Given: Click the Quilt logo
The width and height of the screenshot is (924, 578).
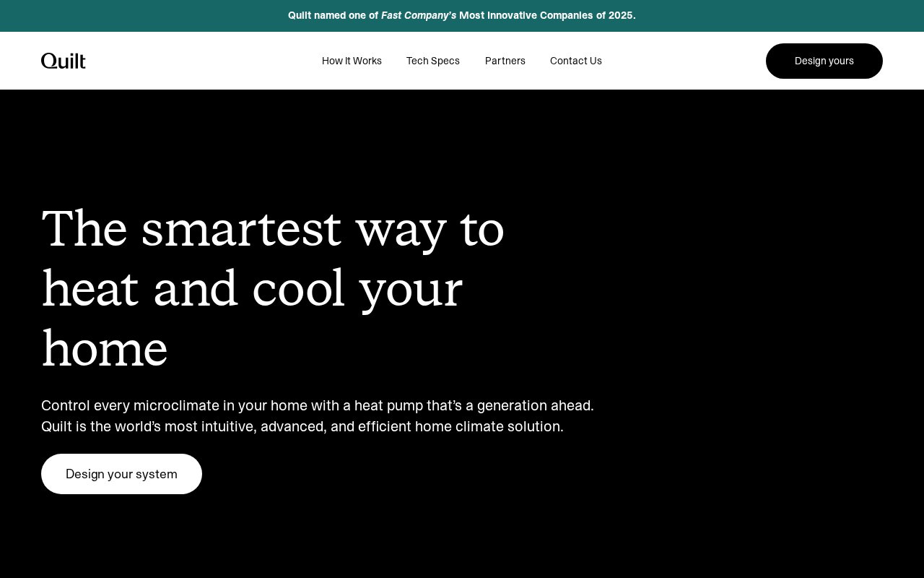Looking at the screenshot, I should [x=64, y=61].
